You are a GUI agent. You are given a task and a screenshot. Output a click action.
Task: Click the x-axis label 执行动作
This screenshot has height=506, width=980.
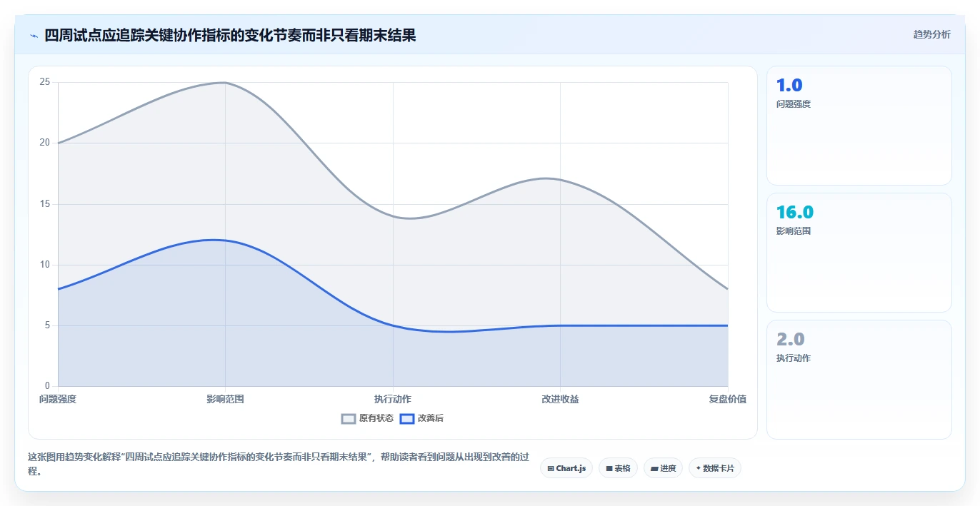tap(393, 399)
